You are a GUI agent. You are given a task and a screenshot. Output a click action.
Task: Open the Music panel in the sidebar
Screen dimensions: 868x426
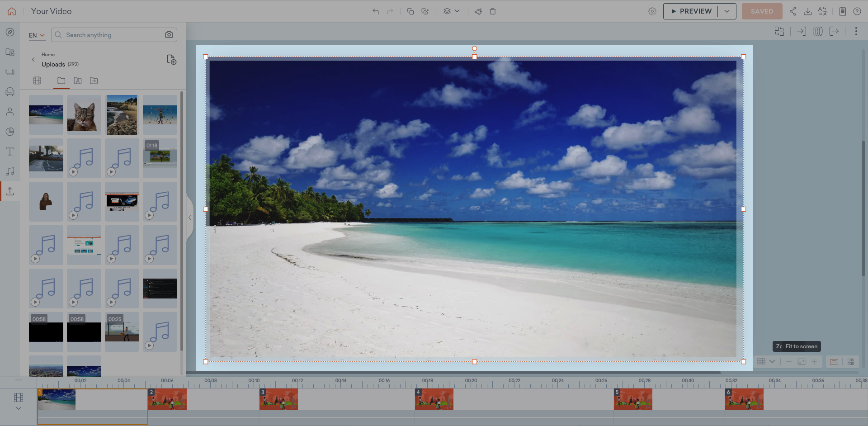click(x=10, y=171)
